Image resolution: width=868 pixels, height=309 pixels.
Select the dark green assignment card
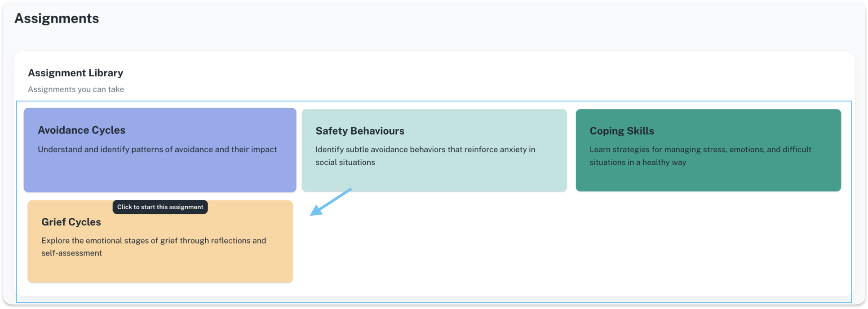708,177
